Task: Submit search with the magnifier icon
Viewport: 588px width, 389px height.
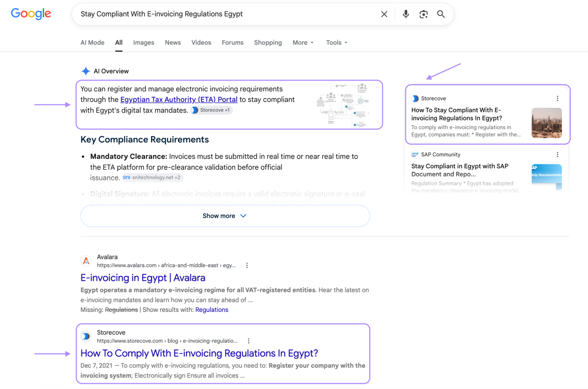Action: point(441,14)
